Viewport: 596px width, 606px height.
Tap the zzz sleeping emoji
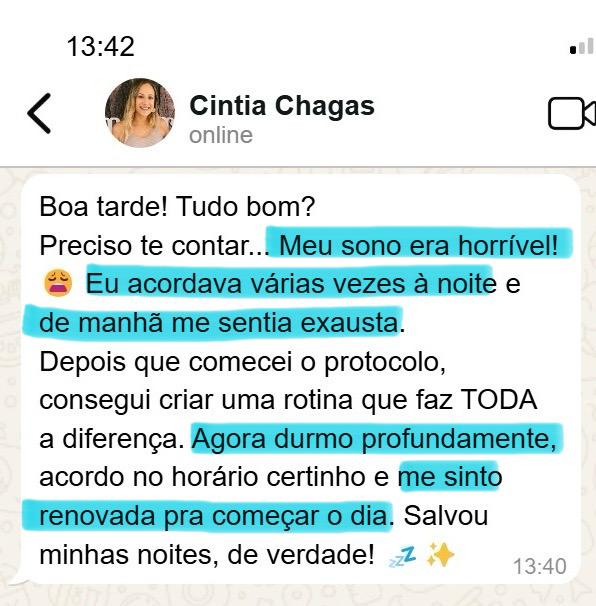point(403,557)
